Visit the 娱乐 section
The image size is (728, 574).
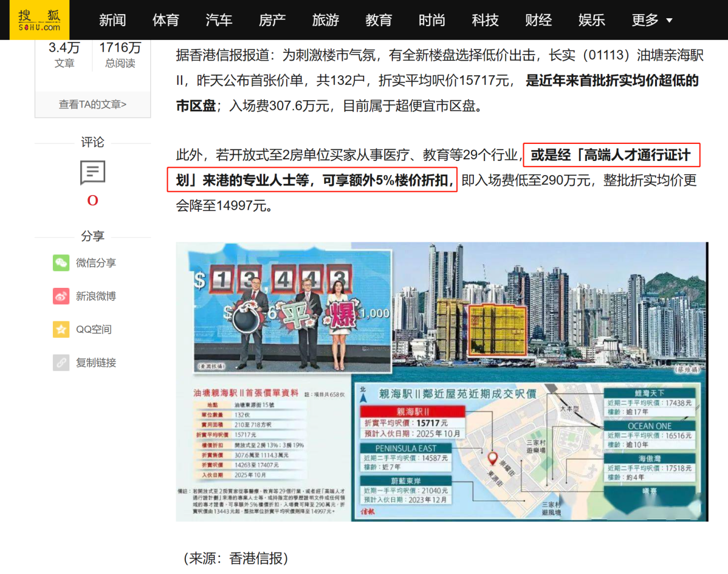point(591,20)
